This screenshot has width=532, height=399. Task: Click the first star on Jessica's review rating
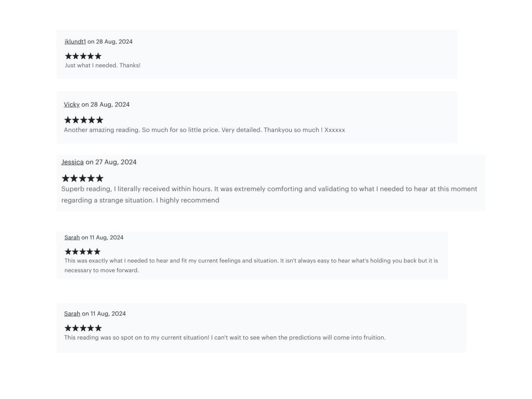[66, 179]
